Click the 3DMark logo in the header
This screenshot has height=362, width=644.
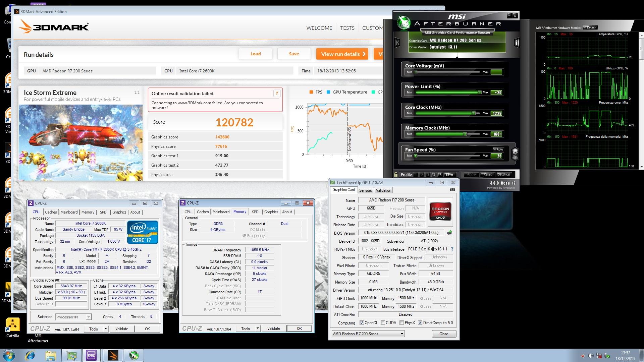point(54,27)
